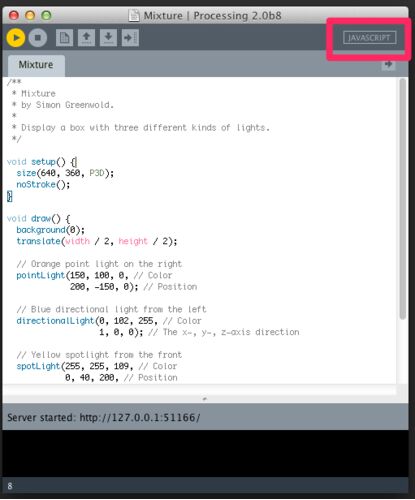Click the console divider handle
This screenshot has height=500, width=415.
pos(205,398)
